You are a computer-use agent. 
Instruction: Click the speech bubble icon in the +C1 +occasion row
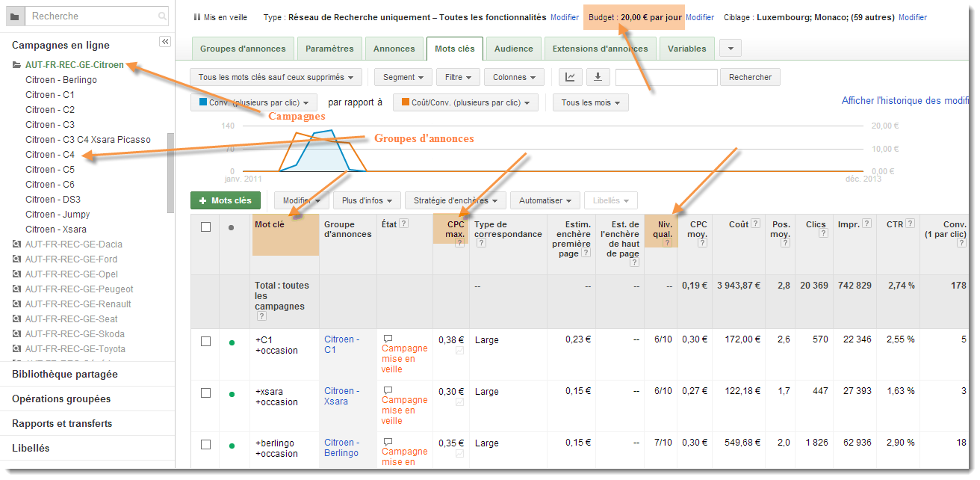tap(388, 339)
